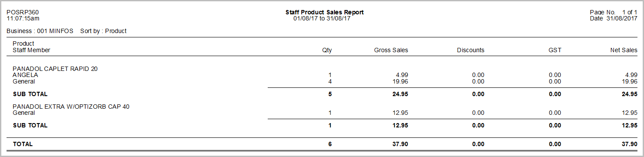Click the Qty column header
This screenshot has width=644, height=157.
coord(327,50)
